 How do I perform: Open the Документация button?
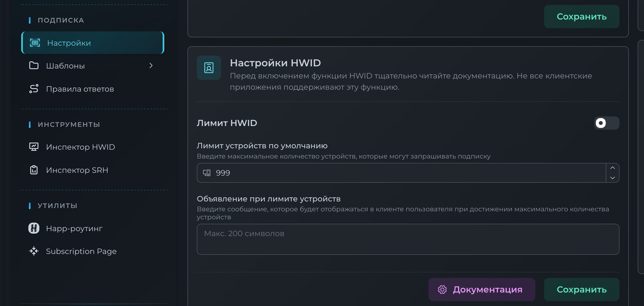(481, 289)
